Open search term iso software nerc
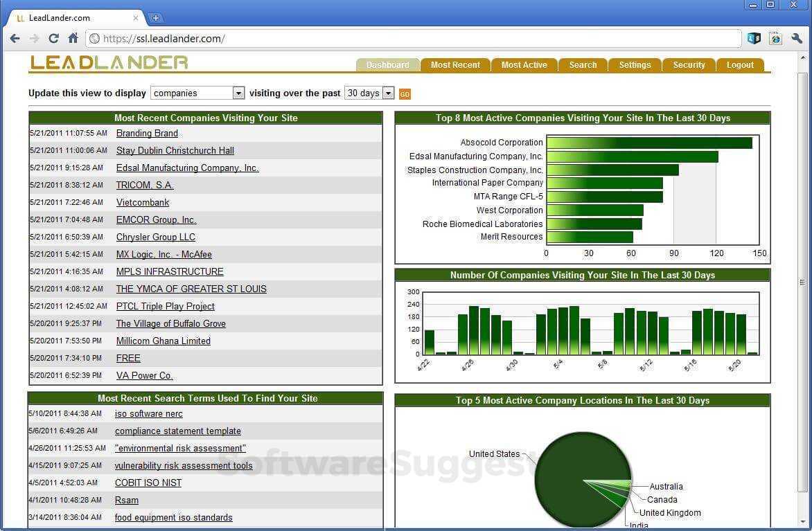812x531 pixels. (x=149, y=413)
